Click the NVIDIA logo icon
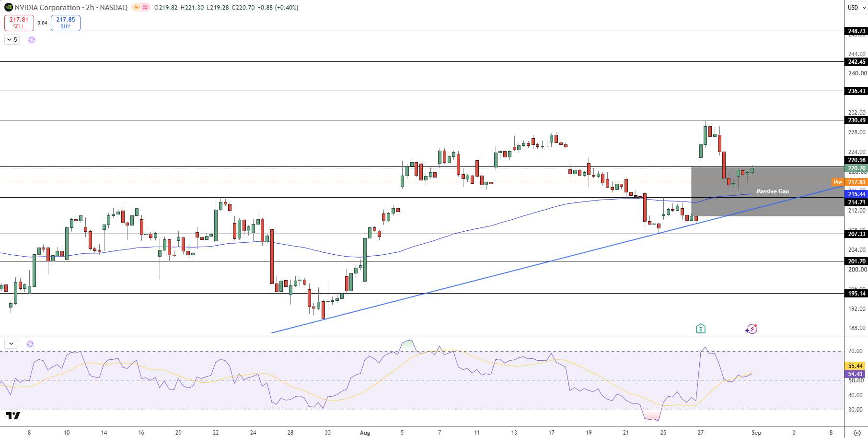 tap(8, 7)
